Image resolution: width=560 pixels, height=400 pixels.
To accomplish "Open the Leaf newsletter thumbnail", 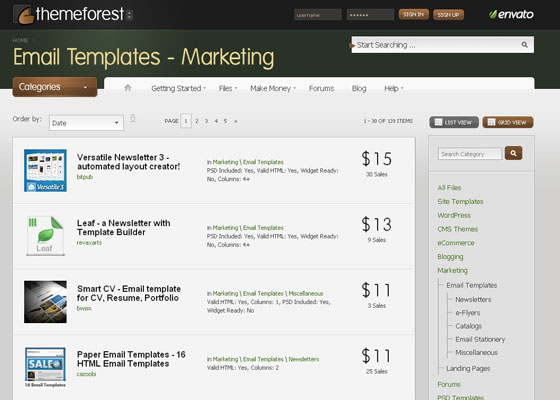I will pos(45,236).
